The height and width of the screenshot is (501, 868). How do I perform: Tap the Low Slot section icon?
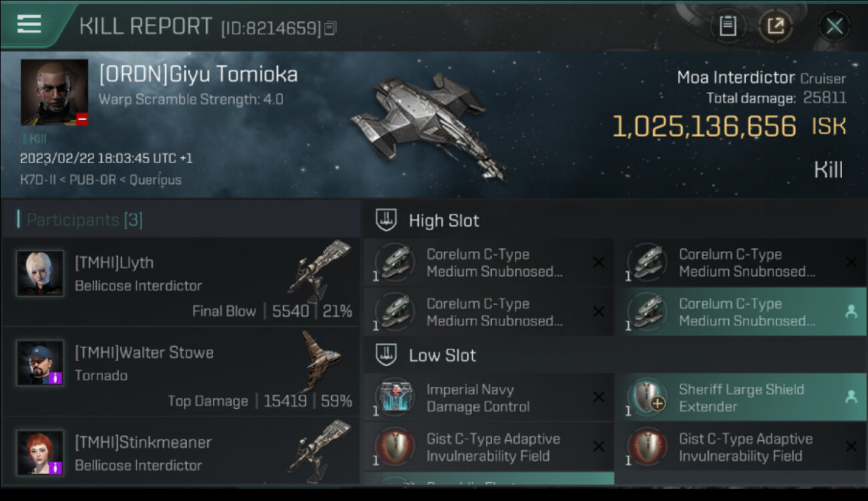[x=386, y=355]
